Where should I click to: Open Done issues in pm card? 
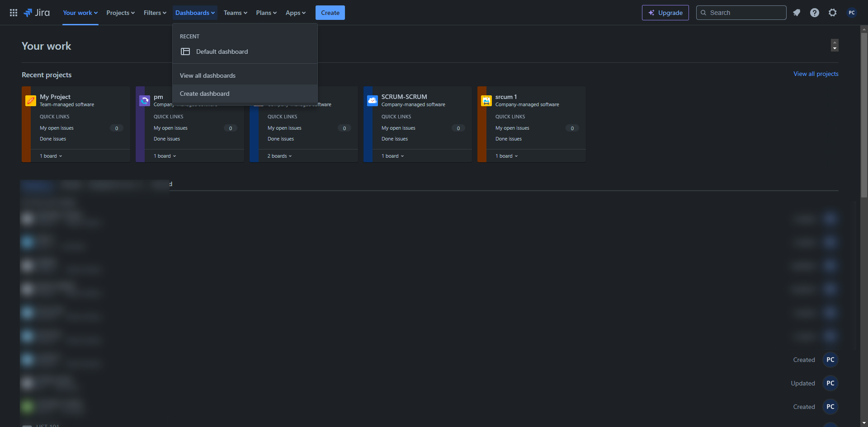[167, 139]
